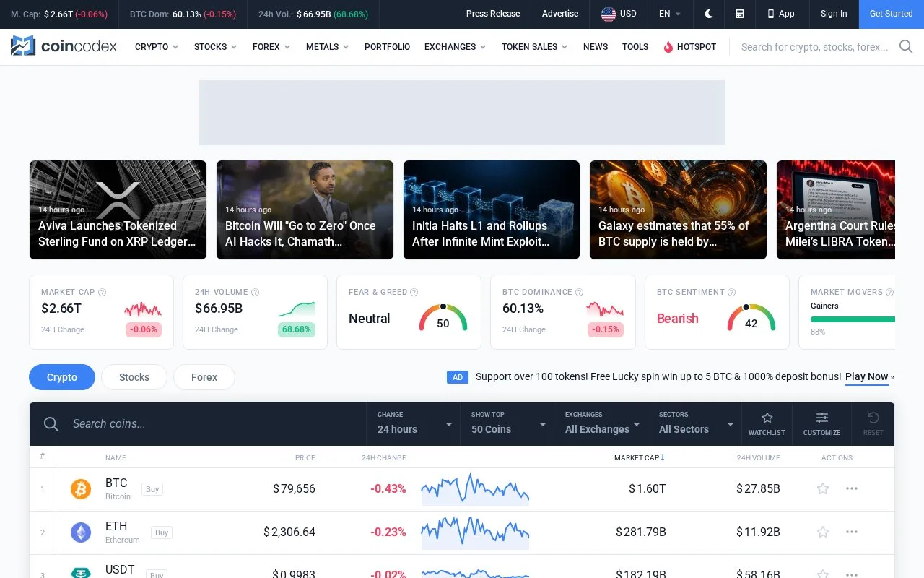Sort table by Market Cap column header
924x578 pixels.
click(640, 457)
